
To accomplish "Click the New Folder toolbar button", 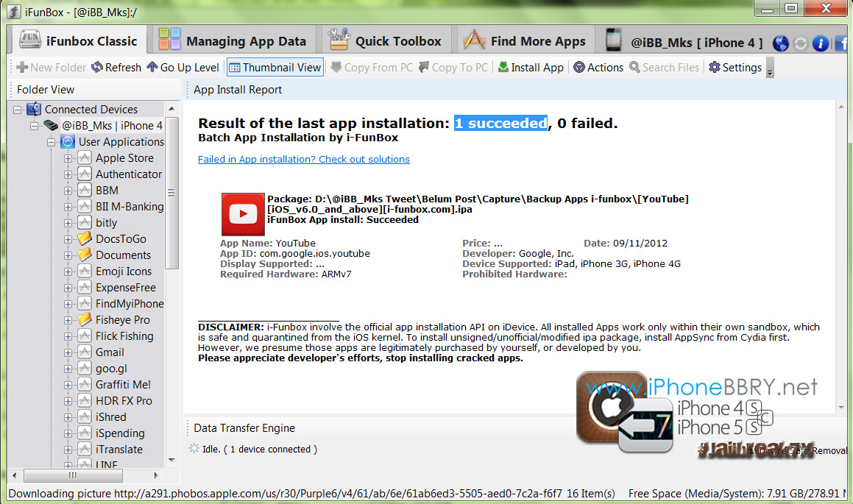I will (x=51, y=68).
